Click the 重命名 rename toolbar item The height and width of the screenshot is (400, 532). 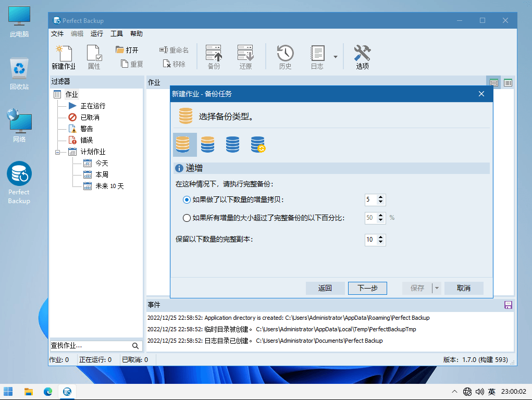coord(174,50)
